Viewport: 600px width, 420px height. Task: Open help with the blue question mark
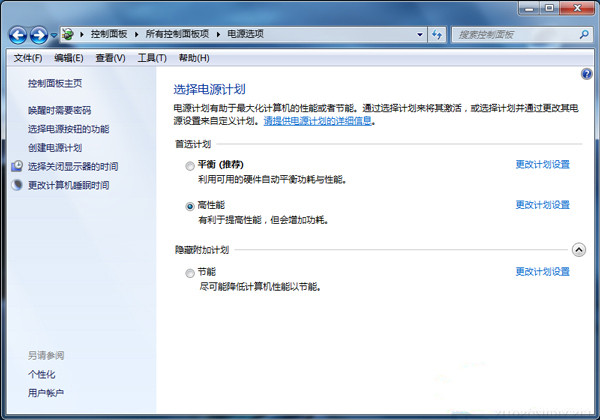tap(586, 74)
